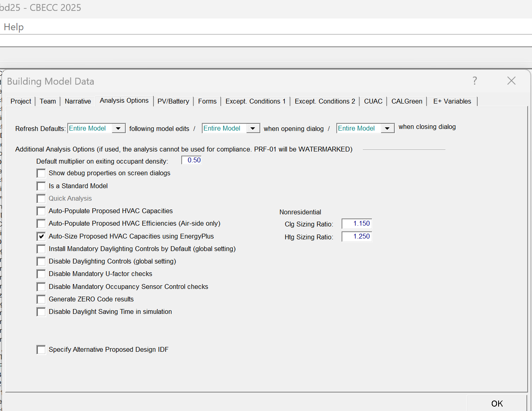Image resolution: width=532 pixels, height=411 pixels.
Task: Go to the E+ Variables tab
Action: point(452,102)
